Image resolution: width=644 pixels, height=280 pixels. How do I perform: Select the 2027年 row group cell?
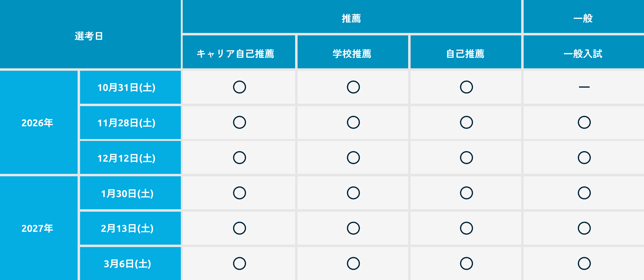[x=37, y=228]
